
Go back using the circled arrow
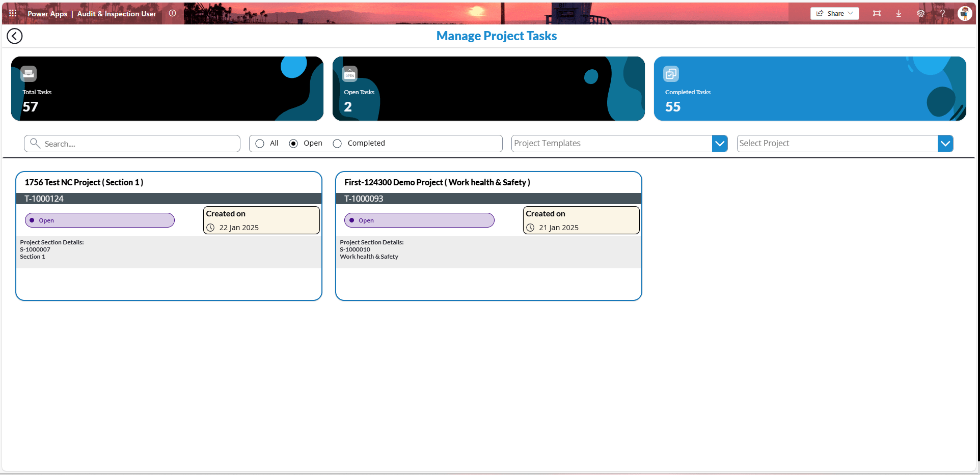click(x=15, y=36)
